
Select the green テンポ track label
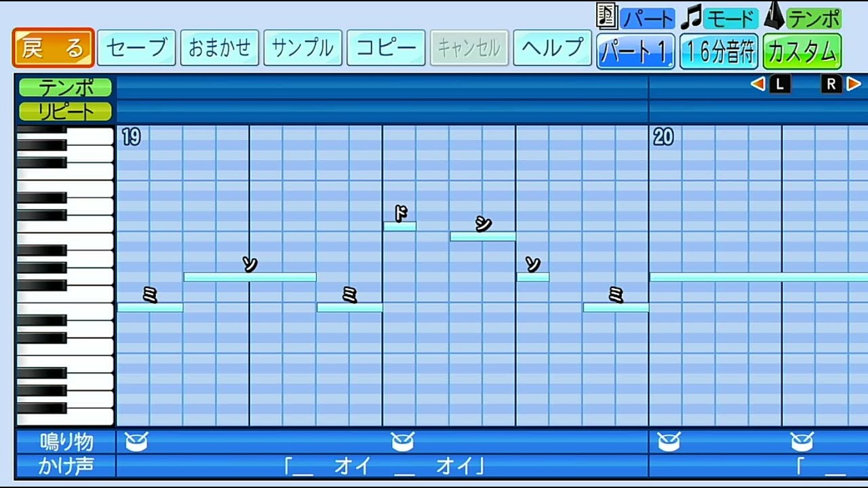65,87
